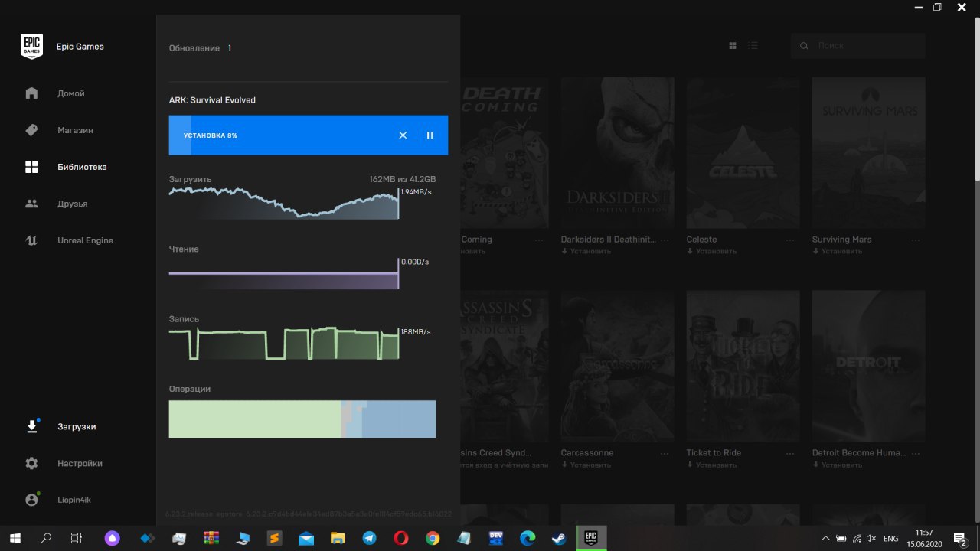980x551 pixels.
Task: Open the Carcassonne game thumbnail
Action: point(618,366)
